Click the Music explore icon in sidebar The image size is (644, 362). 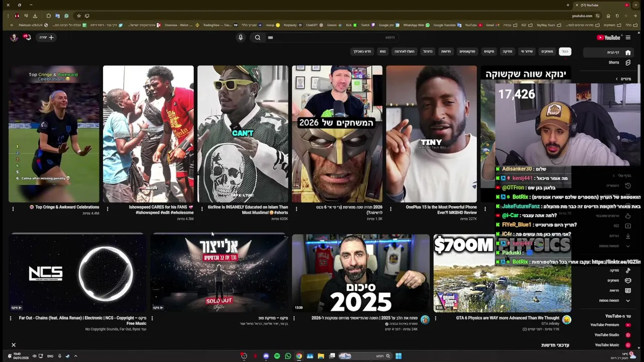[x=628, y=270]
